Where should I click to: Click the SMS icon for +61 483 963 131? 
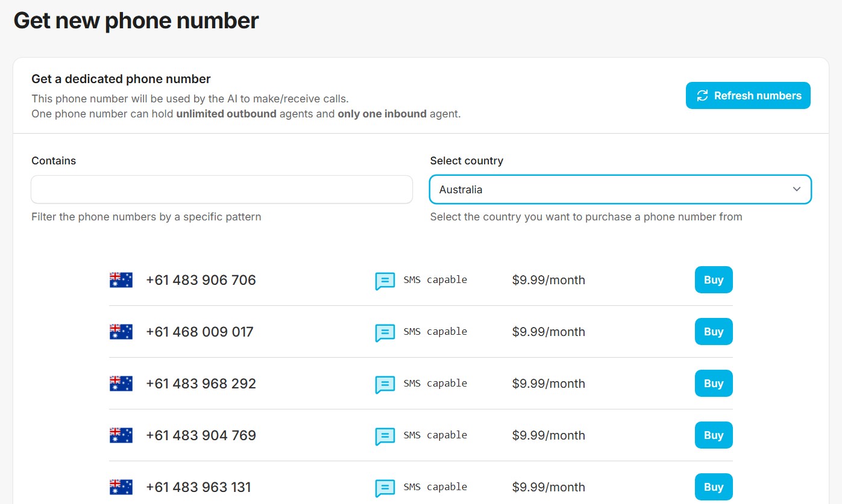click(x=385, y=488)
